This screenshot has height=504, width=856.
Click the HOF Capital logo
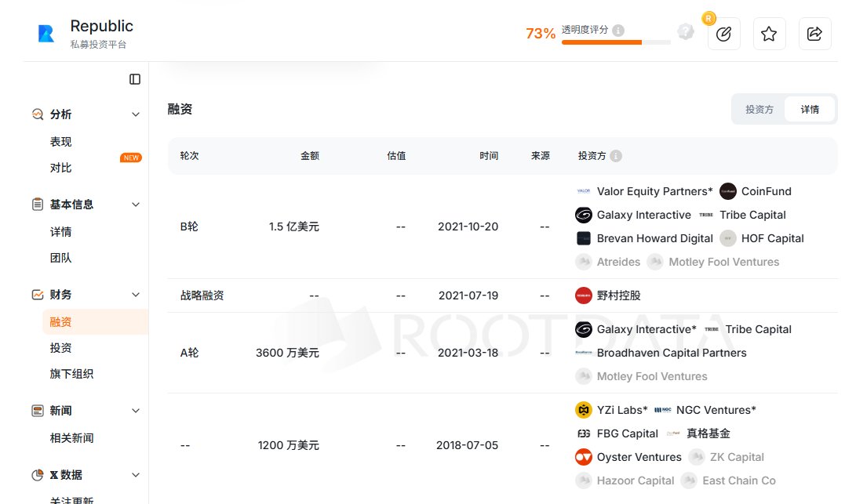coord(727,238)
